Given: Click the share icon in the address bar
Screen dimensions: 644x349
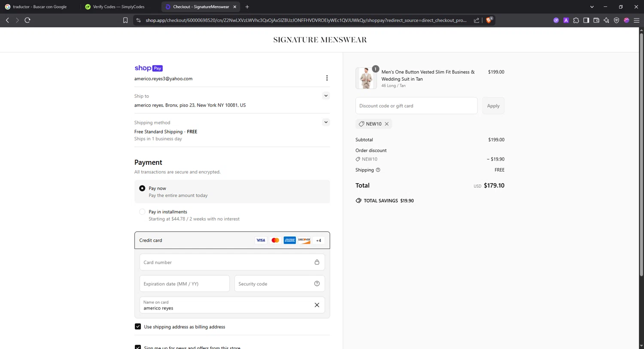Looking at the screenshot, I should (x=477, y=20).
